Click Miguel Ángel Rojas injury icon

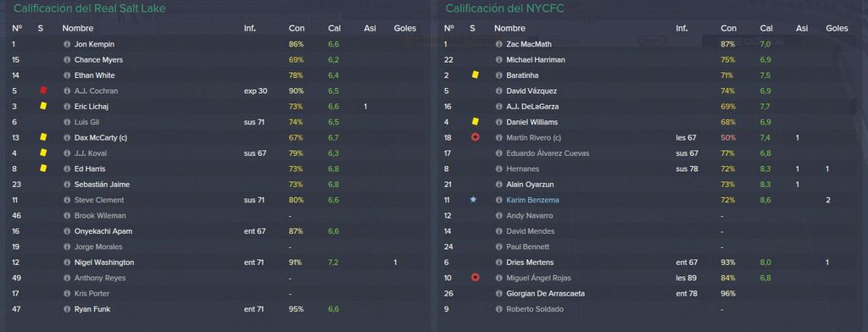click(475, 278)
